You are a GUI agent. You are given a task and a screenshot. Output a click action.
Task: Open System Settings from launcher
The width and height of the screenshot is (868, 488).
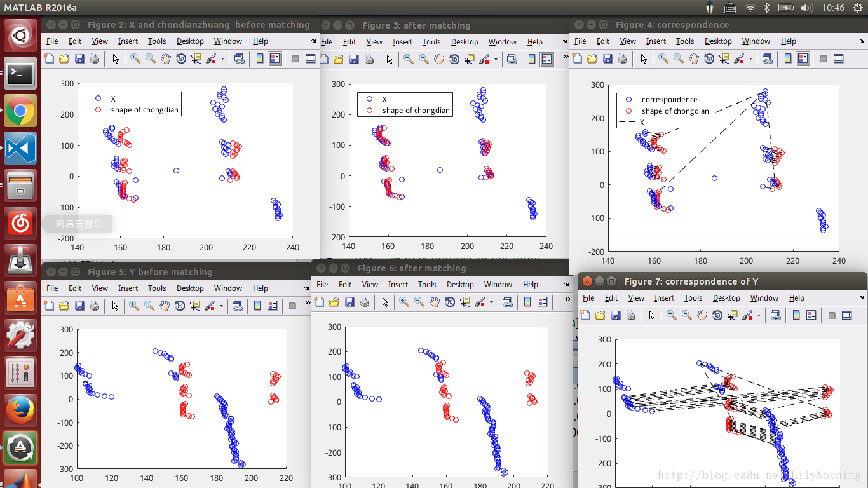point(20,335)
